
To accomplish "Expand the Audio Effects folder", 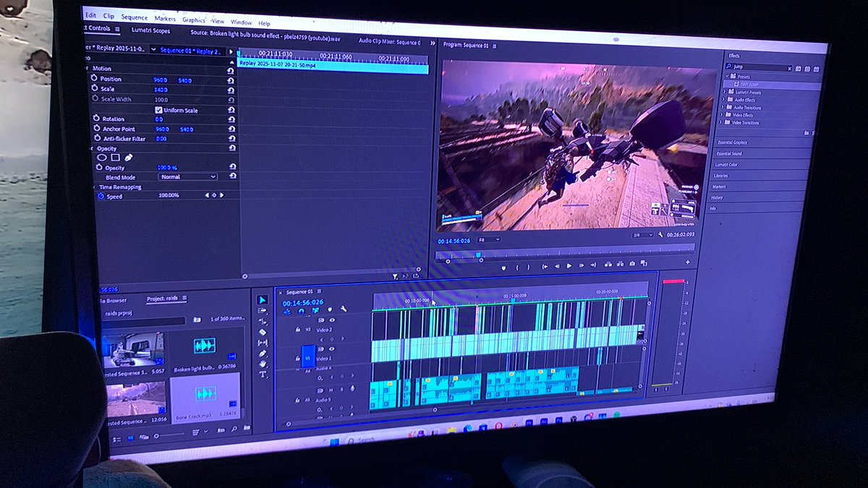I will click(x=723, y=100).
